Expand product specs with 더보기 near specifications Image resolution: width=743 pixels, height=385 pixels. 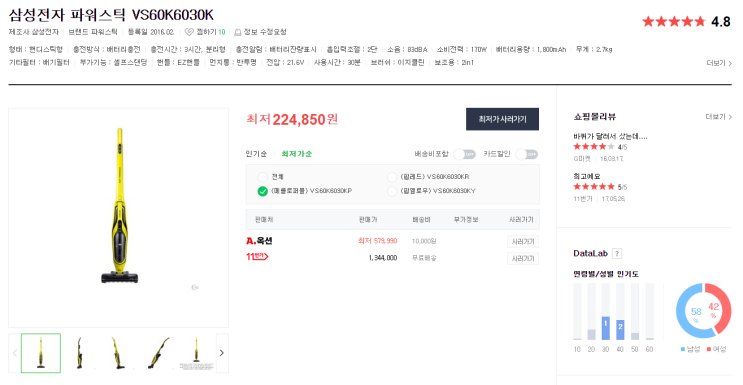point(719,63)
